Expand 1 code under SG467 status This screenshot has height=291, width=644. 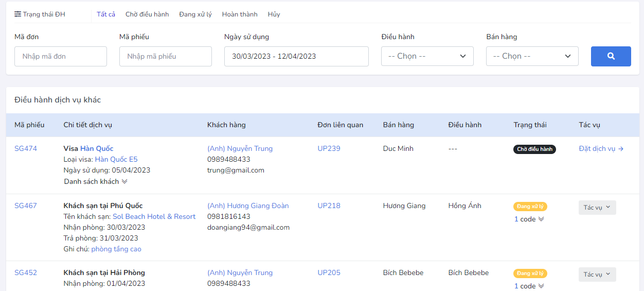(x=529, y=219)
